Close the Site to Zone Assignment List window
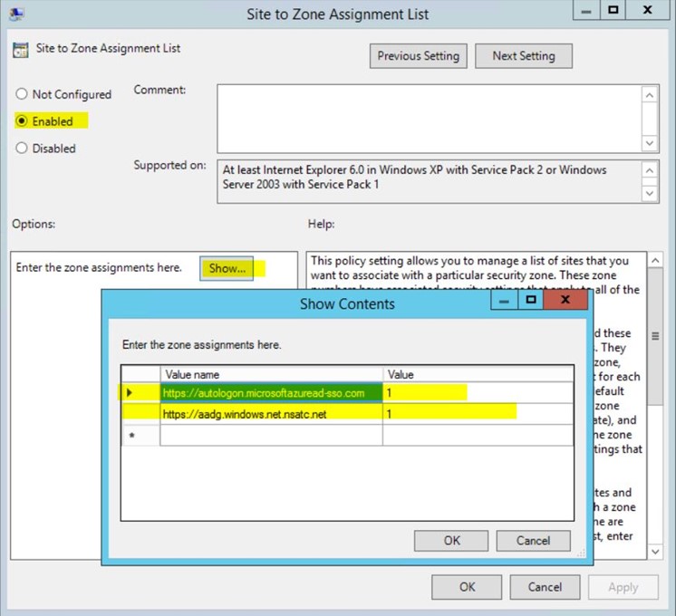676x616 pixels. tap(647, 9)
